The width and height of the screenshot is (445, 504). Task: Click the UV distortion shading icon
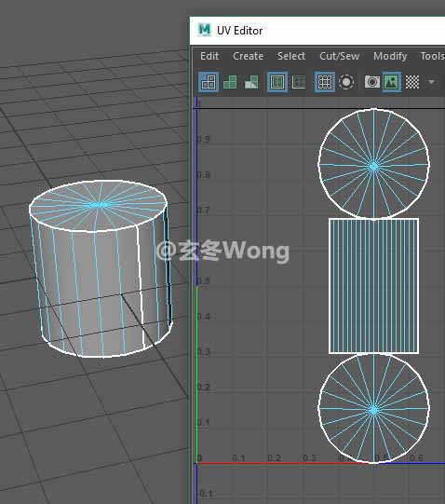click(251, 82)
